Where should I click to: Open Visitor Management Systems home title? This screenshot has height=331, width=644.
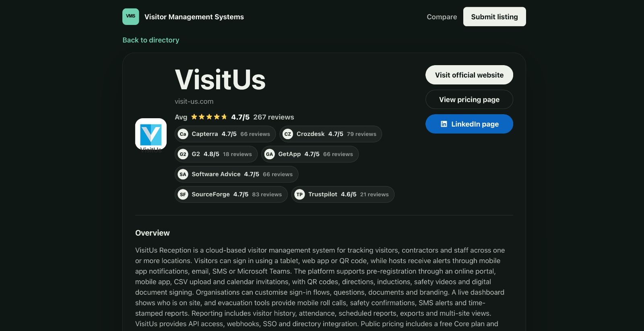(194, 17)
